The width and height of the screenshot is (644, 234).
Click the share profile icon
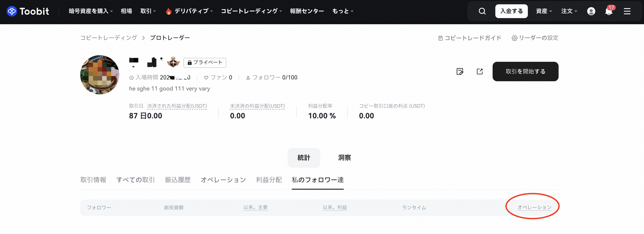[479, 72]
